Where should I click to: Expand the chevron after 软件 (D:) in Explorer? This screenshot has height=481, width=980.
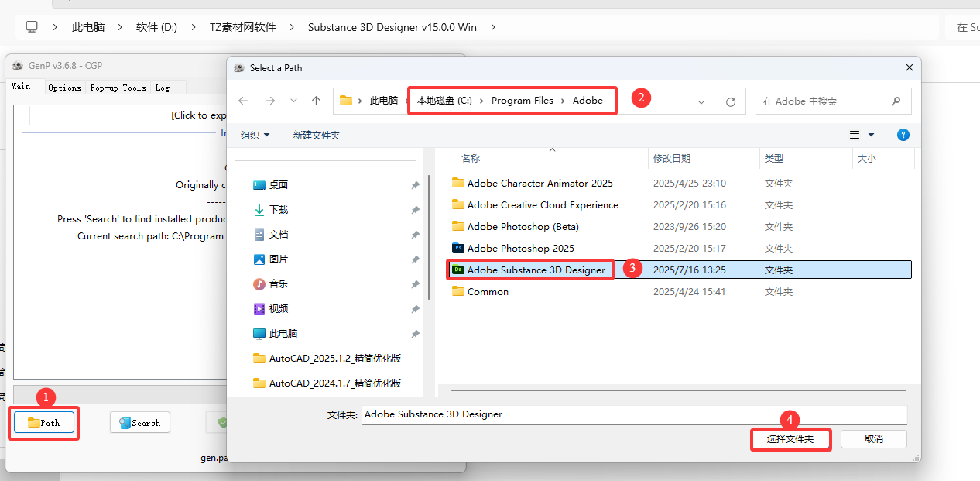[194, 27]
